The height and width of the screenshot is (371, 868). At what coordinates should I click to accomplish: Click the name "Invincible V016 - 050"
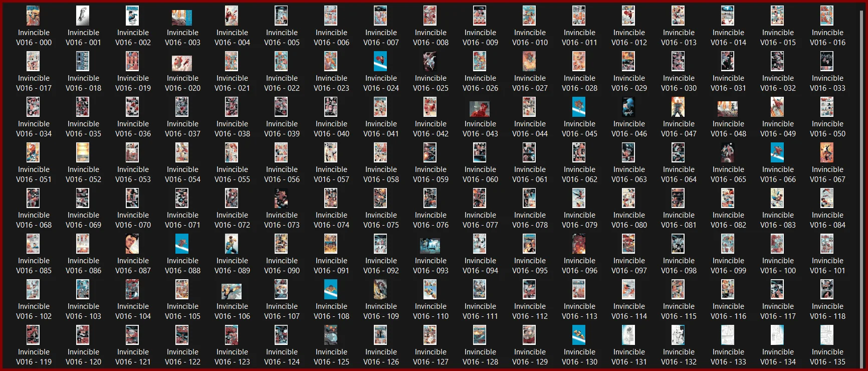827,129
